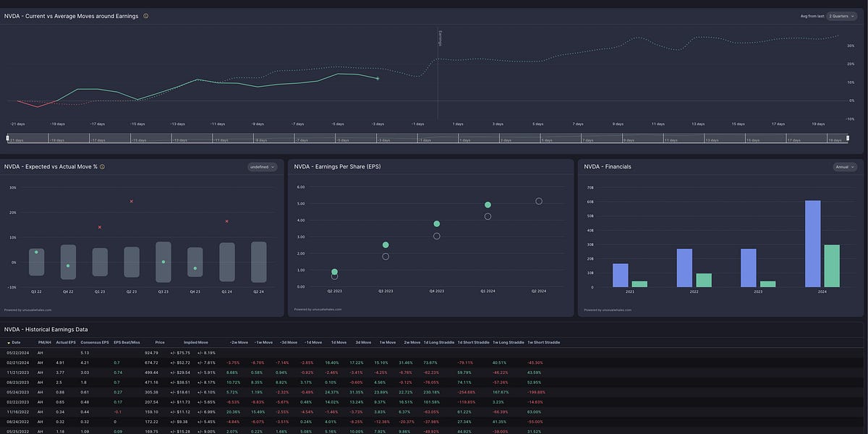Grab the right handle of the days range slider
The height and width of the screenshot is (434, 868).
click(x=848, y=137)
